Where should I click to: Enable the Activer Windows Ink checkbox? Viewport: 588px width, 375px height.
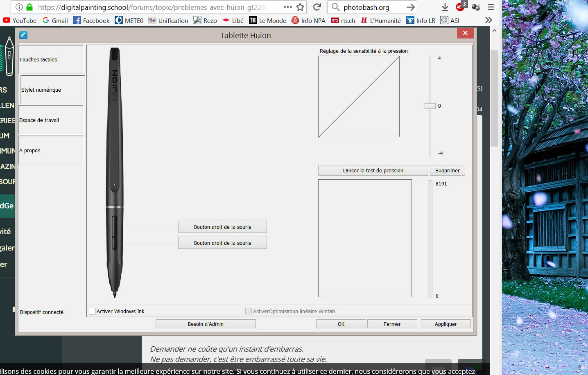[x=92, y=311]
